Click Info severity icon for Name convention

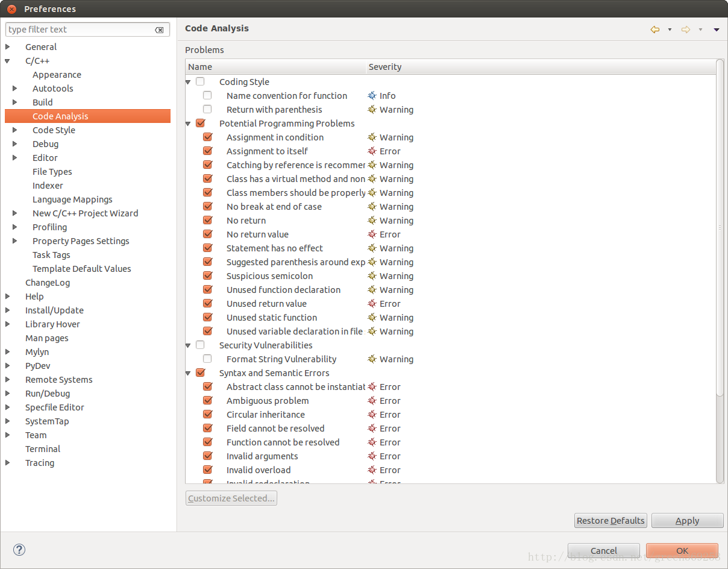(372, 96)
